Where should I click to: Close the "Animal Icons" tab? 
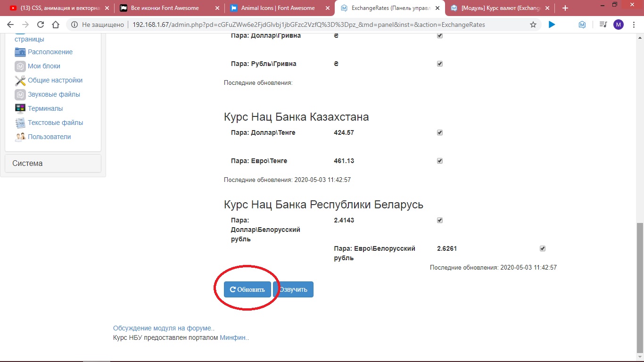(x=327, y=8)
